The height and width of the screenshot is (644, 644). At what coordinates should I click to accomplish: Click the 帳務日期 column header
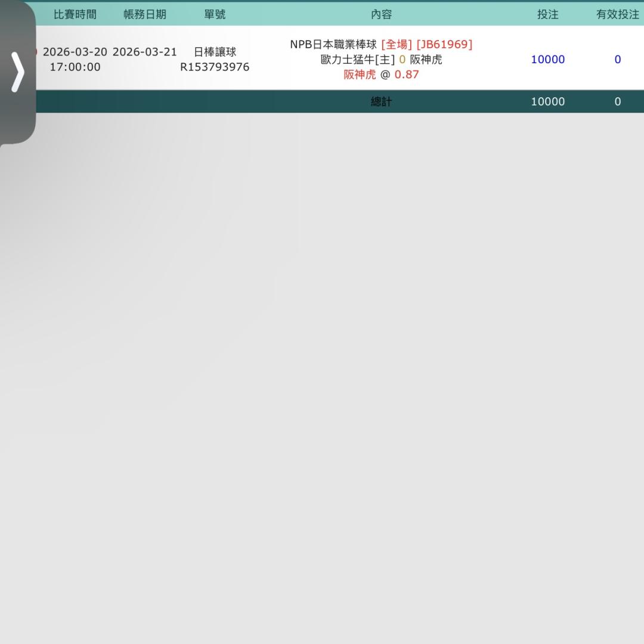pos(145,14)
